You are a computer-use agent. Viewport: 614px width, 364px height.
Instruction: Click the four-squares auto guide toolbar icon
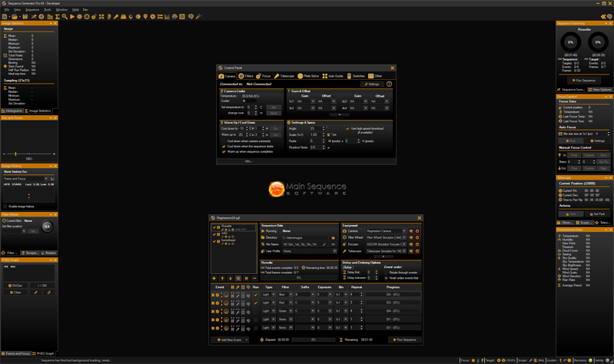(101, 17)
